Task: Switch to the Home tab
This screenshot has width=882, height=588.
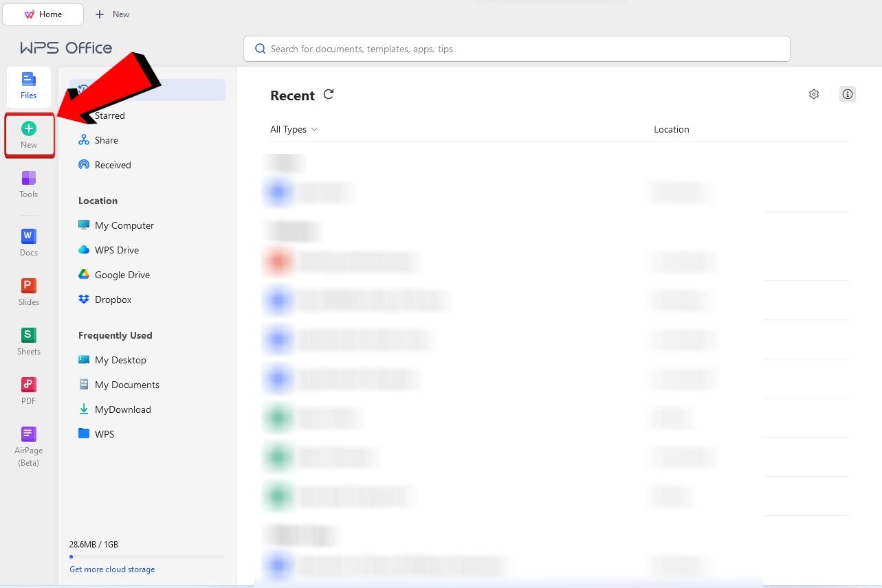Action: [x=43, y=14]
